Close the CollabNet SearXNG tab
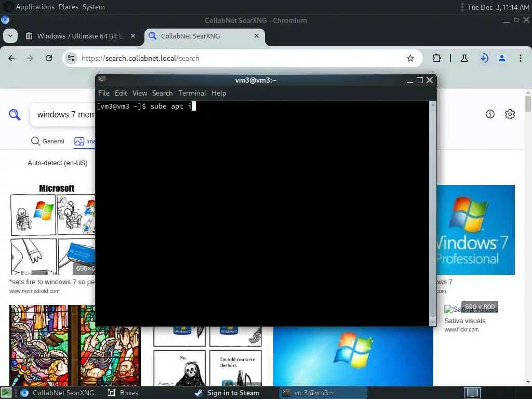The image size is (532, 399). (257, 36)
